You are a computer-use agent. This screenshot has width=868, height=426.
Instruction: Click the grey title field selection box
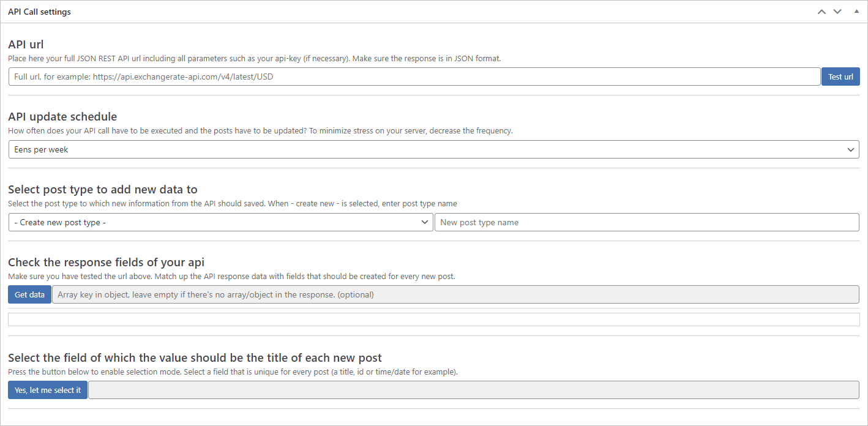point(474,390)
